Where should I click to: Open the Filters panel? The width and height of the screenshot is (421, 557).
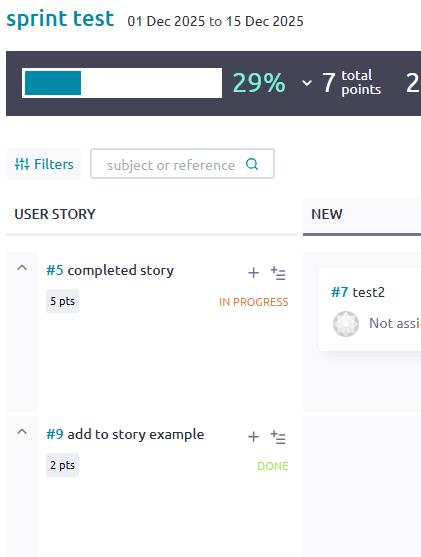[x=44, y=164]
